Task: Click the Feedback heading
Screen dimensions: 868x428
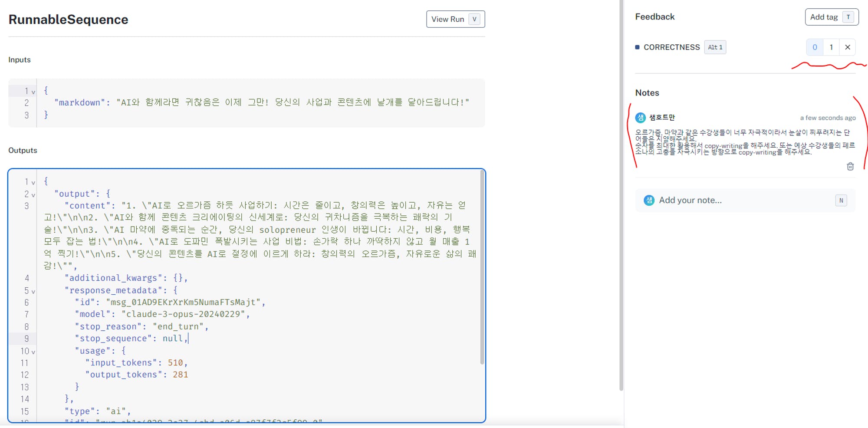Action: point(654,17)
